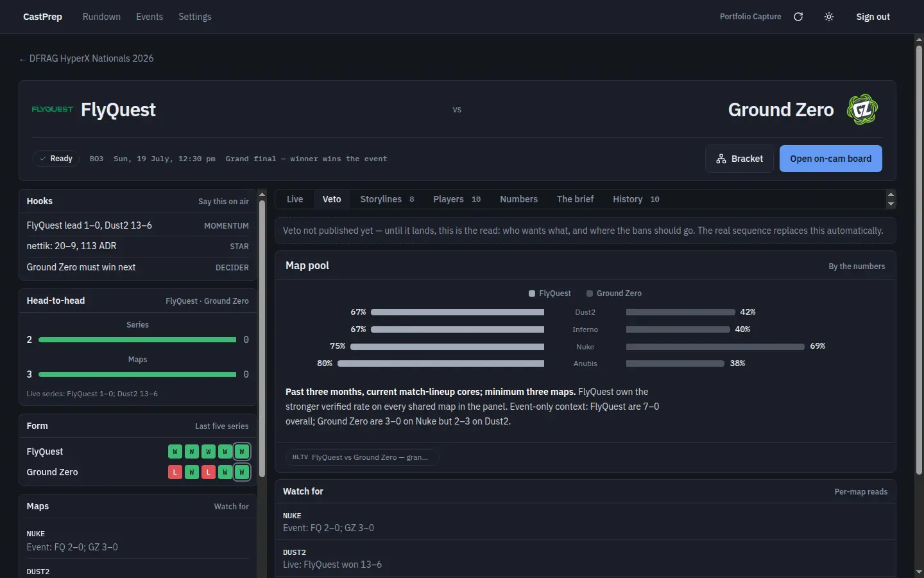The width and height of the screenshot is (924, 578).
Task: Click the refresh icon beside Portfolio Capture
Action: (798, 17)
